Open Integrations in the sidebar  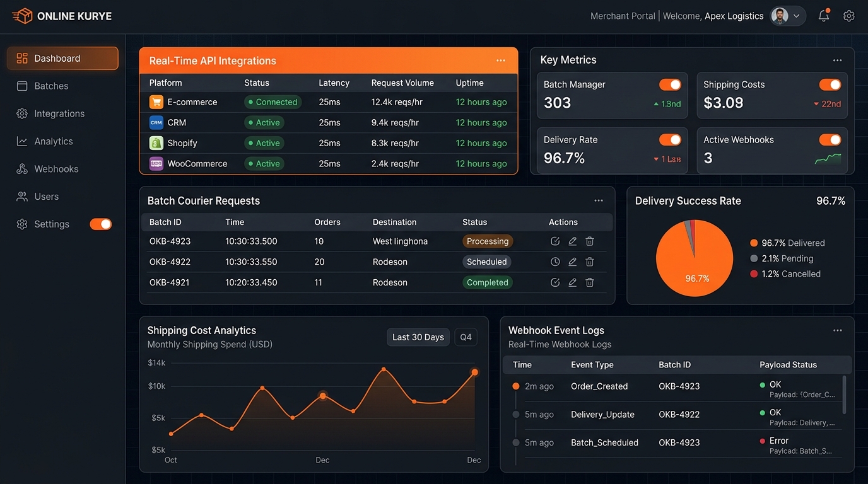(x=62, y=113)
